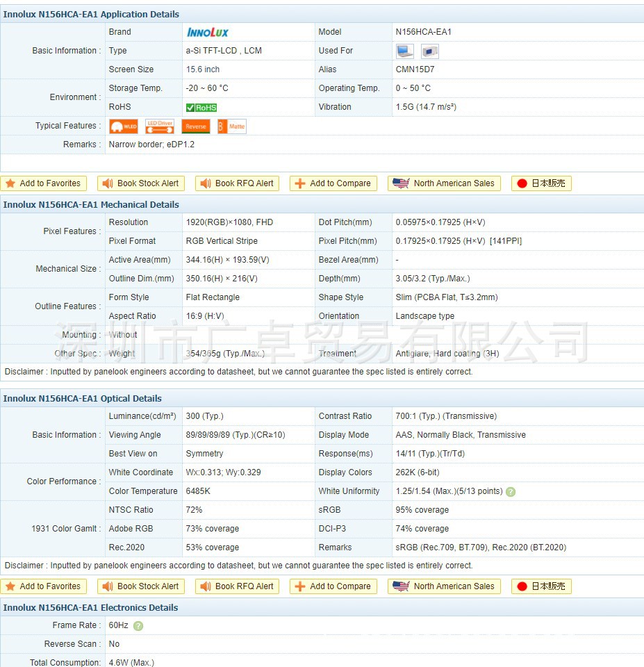Select color temperature 6485K

[x=198, y=491]
